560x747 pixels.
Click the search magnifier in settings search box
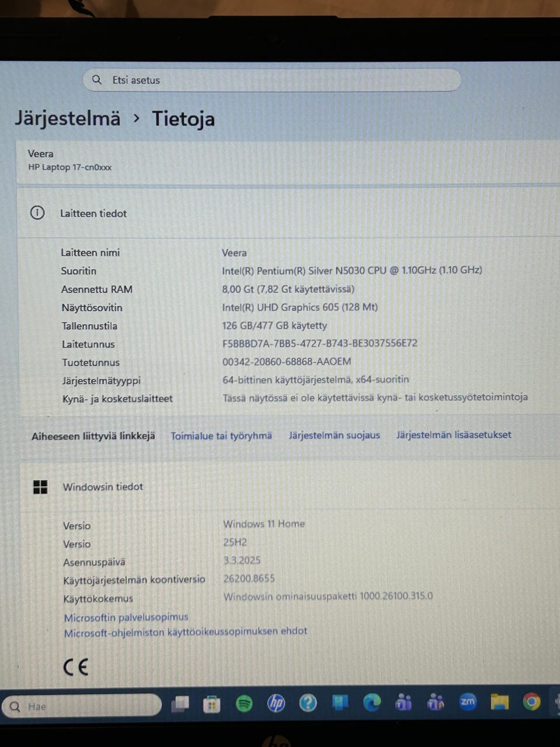click(97, 80)
